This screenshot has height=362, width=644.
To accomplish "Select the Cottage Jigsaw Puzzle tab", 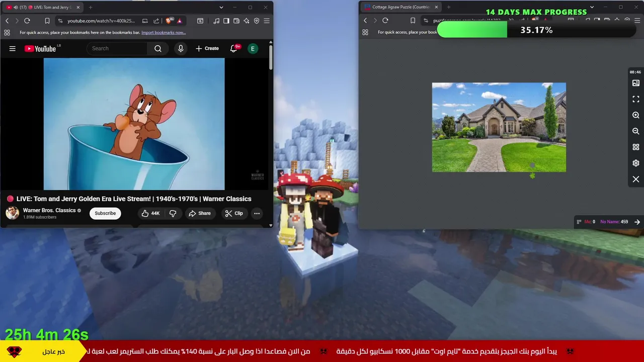I will point(401,7).
